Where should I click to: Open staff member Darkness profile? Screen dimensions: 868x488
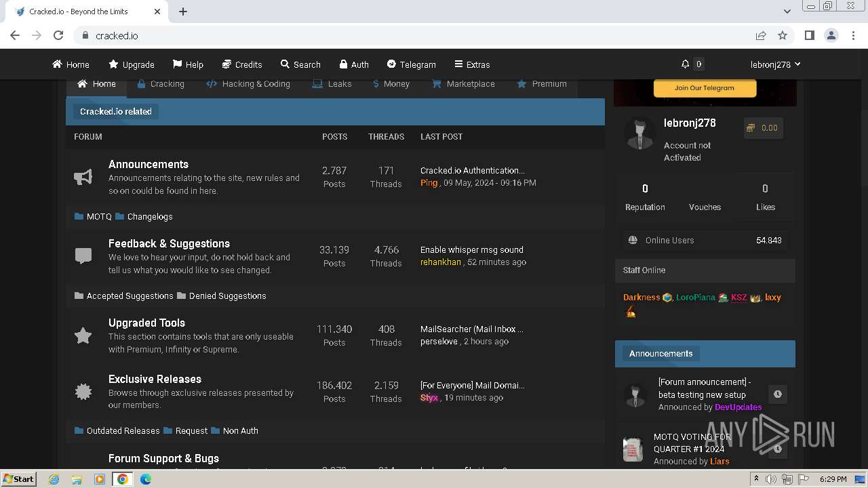[x=642, y=297]
